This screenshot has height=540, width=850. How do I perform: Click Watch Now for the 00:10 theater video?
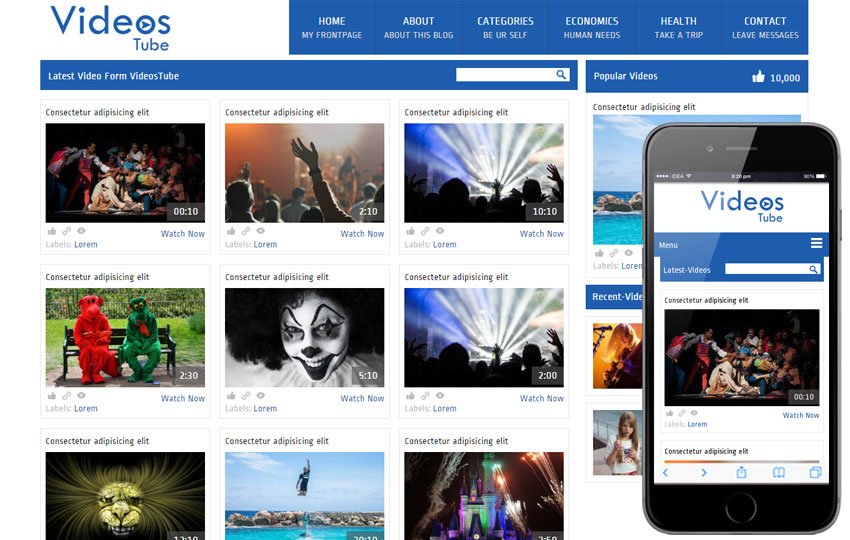pyautogui.click(x=183, y=234)
